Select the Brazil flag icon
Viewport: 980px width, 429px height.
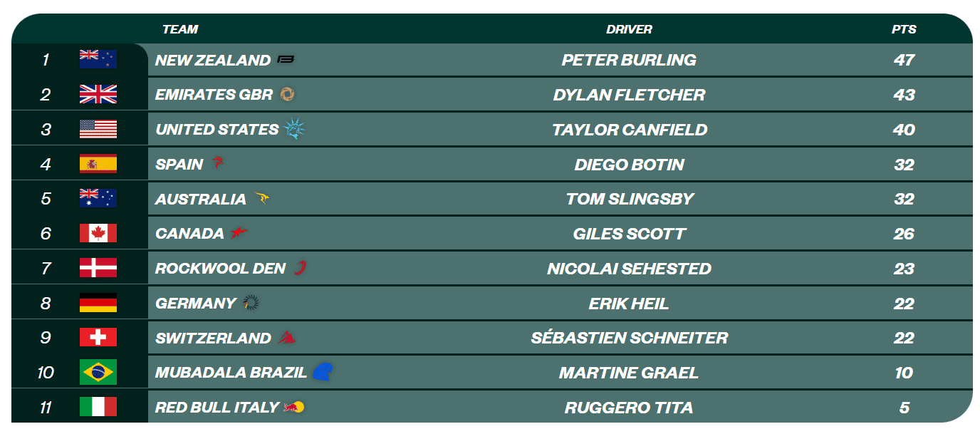[x=98, y=373]
